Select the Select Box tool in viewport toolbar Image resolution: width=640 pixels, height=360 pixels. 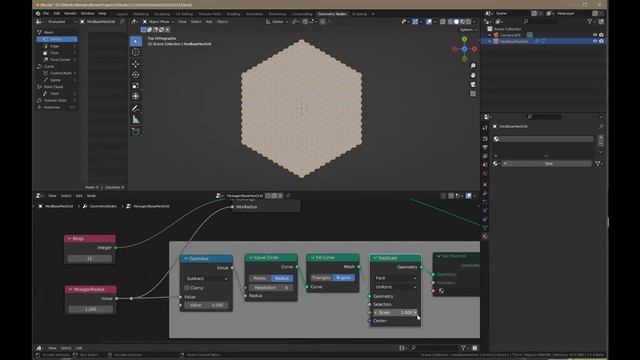[136, 41]
